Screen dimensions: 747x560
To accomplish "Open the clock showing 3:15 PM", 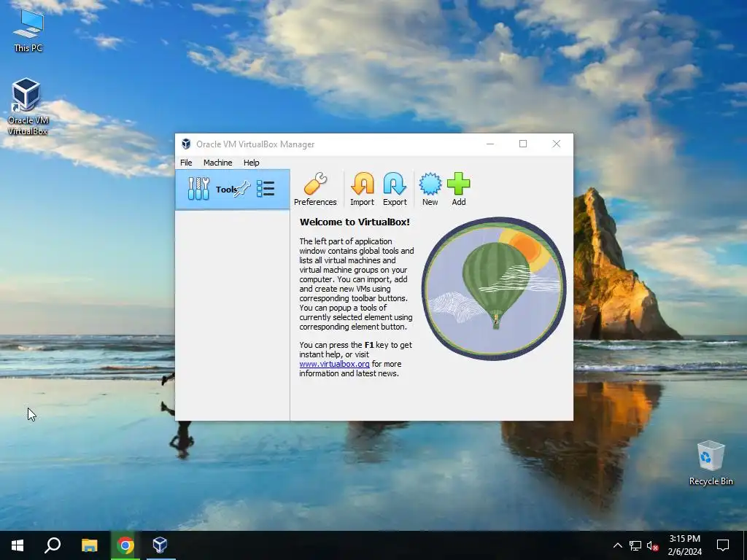I will click(x=684, y=545).
